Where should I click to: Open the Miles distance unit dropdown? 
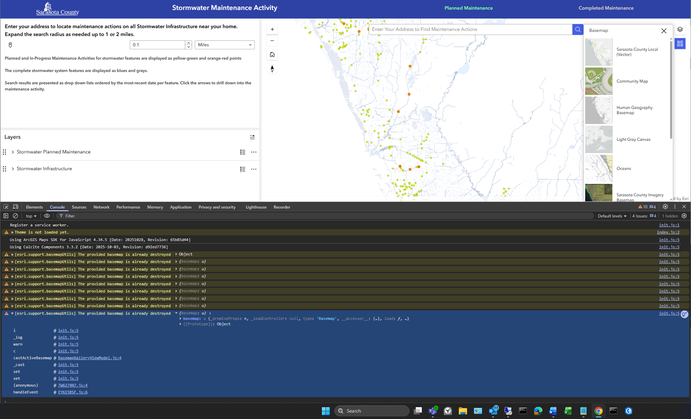(224, 45)
